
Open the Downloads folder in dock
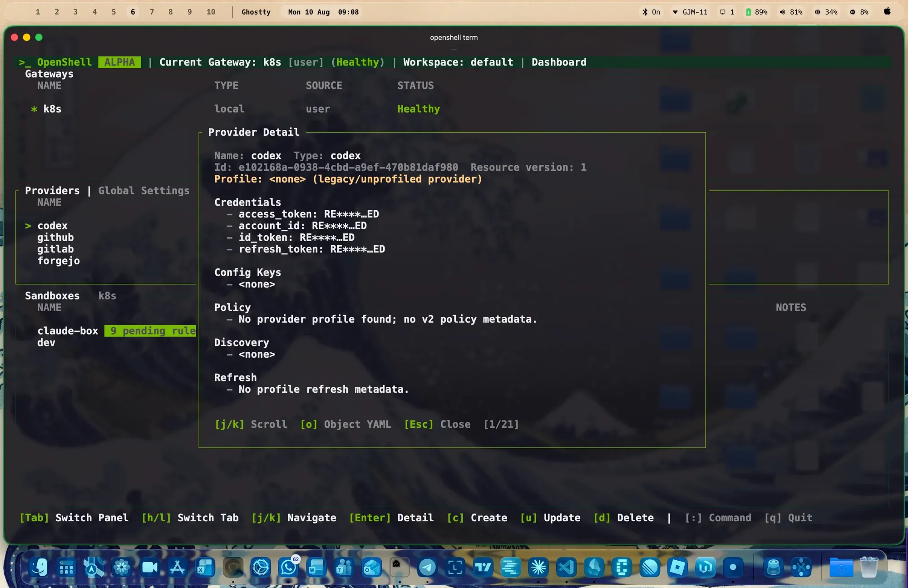[x=841, y=567]
